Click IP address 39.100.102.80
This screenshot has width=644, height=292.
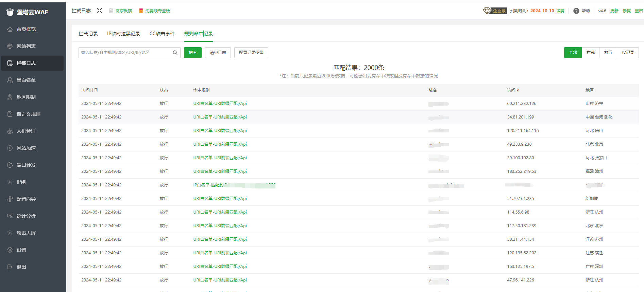point(521,158)
